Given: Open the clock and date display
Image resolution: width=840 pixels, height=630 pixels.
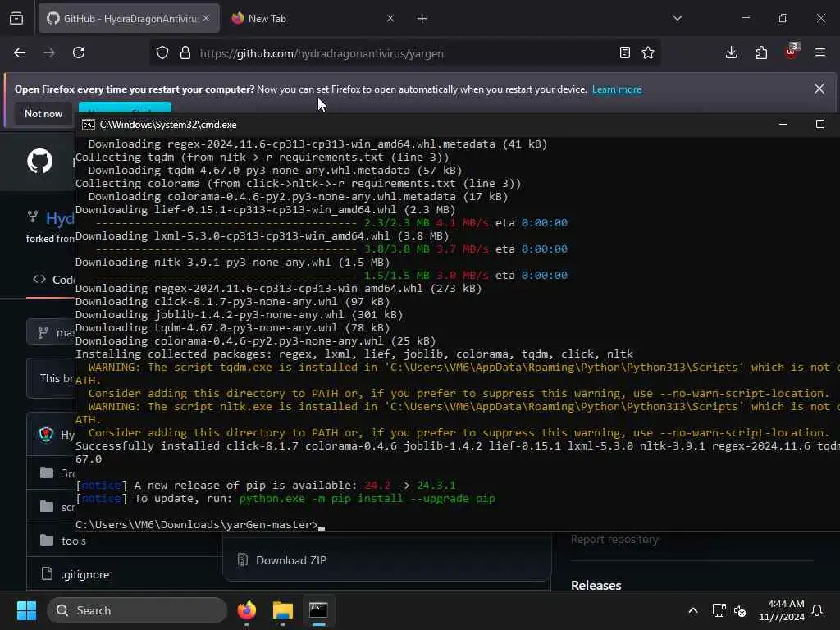Looking at the screenshot, I should (782, 610).
